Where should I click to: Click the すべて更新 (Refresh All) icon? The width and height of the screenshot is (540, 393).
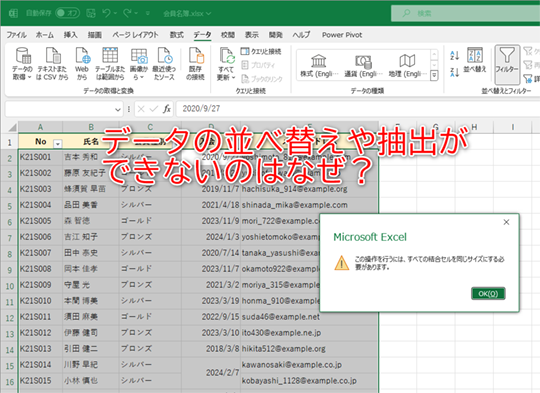tap(226, 64)
